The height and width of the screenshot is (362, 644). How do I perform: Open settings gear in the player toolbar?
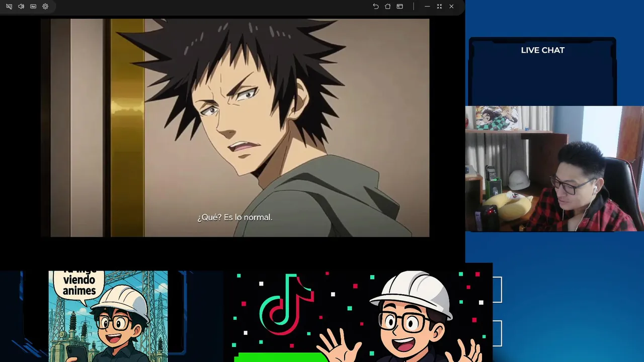pos(45,7)
